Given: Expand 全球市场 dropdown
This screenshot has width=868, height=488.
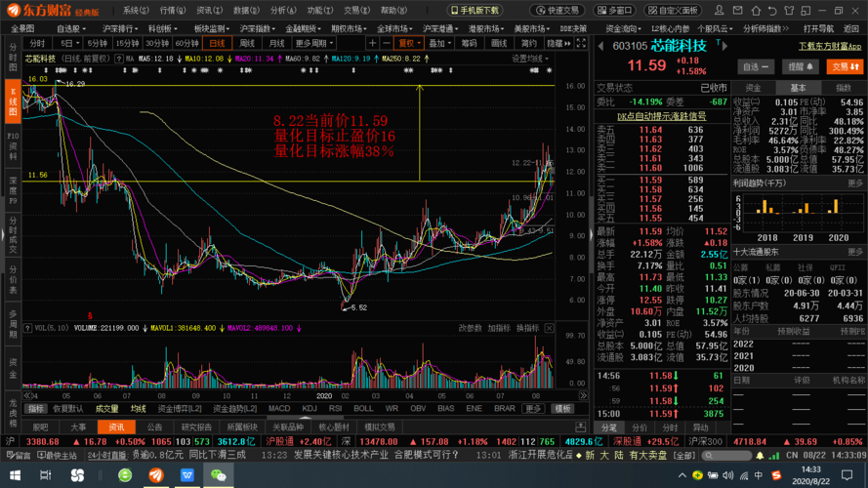Looking at the screenshot, I should 394,28.
